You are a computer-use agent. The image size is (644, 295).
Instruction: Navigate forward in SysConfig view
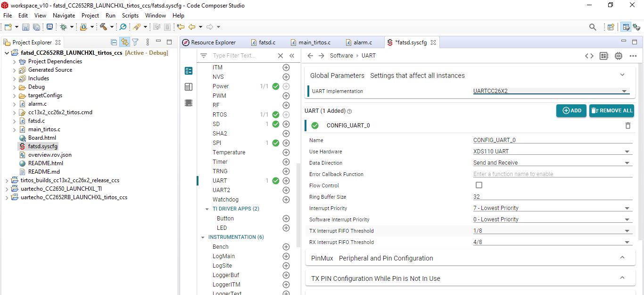(322, 56)
